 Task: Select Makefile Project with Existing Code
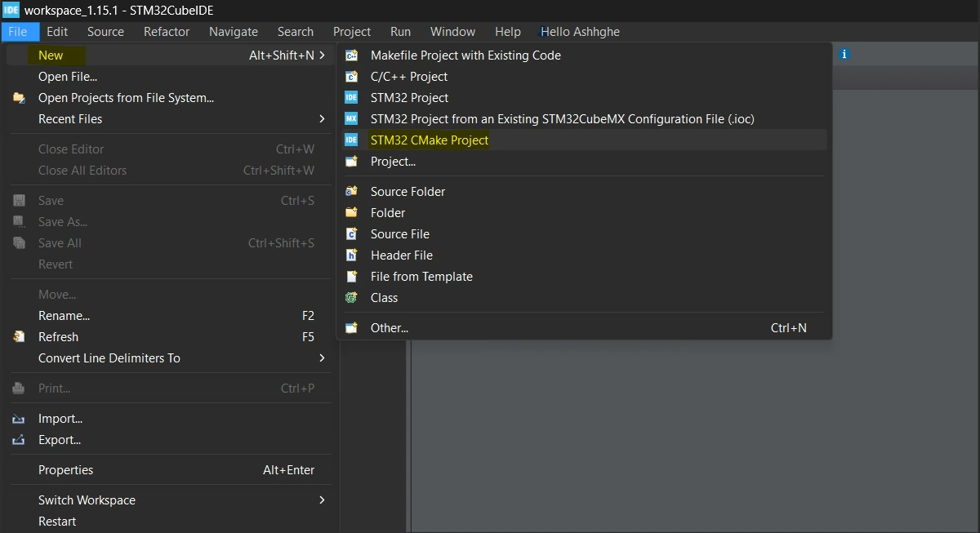[x=584, y=56]
